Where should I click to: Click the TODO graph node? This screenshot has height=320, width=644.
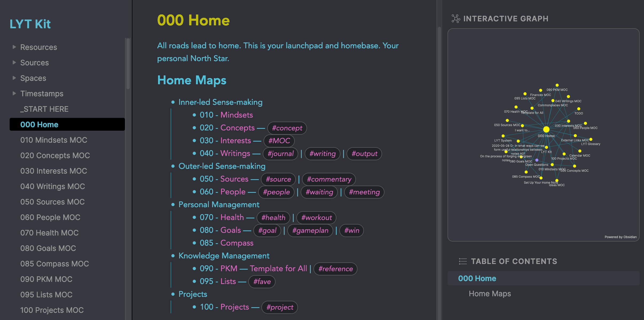coord(579,109)
